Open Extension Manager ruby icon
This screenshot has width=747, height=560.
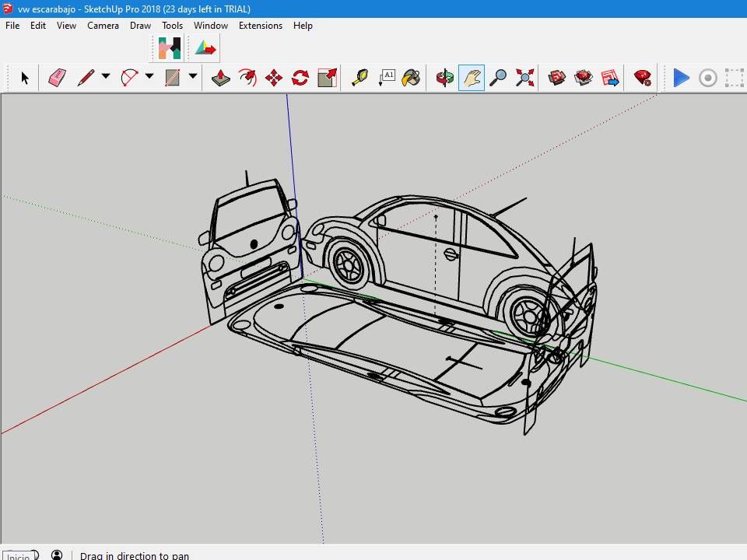pos(642,78)
